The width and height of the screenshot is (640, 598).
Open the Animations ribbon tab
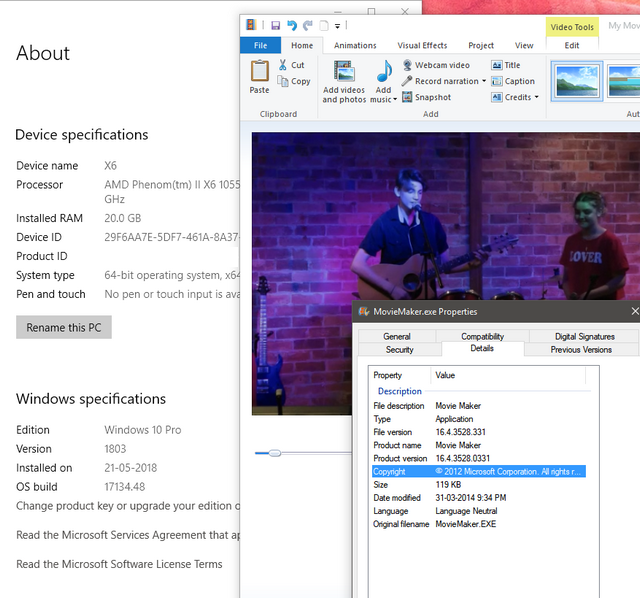[355, 45]
